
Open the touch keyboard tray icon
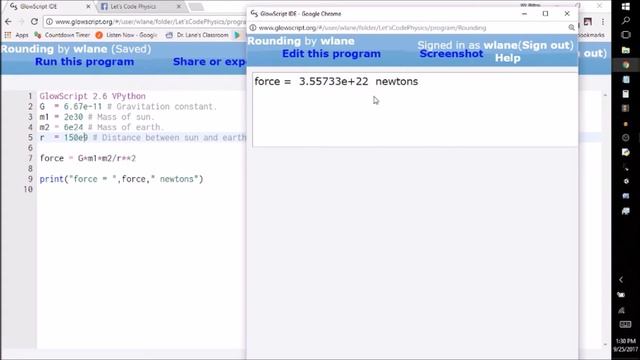[625, 324]
